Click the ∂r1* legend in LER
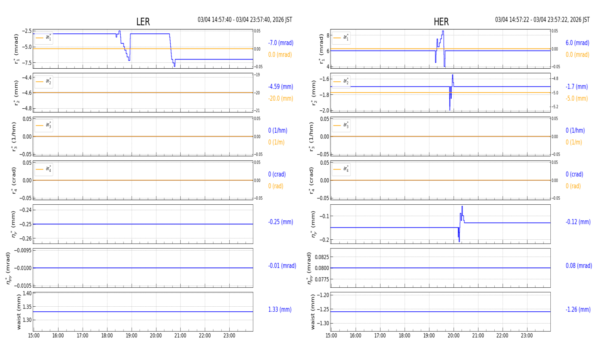The width and height of the screenshot is (595, 364). [x=44, y=38]
